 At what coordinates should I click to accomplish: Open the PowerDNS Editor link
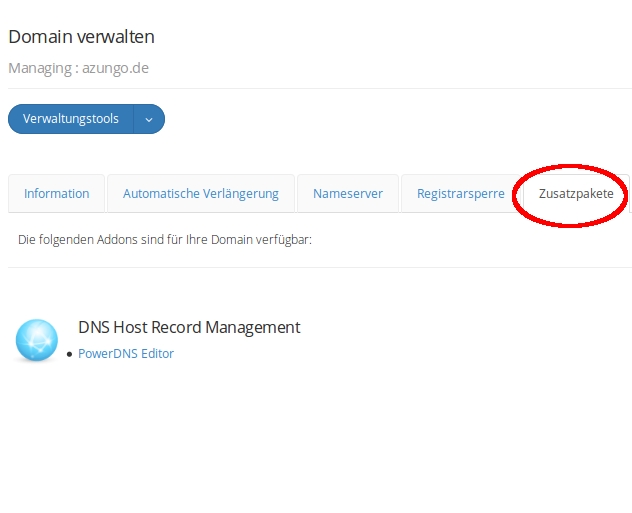tap(126, 353)
